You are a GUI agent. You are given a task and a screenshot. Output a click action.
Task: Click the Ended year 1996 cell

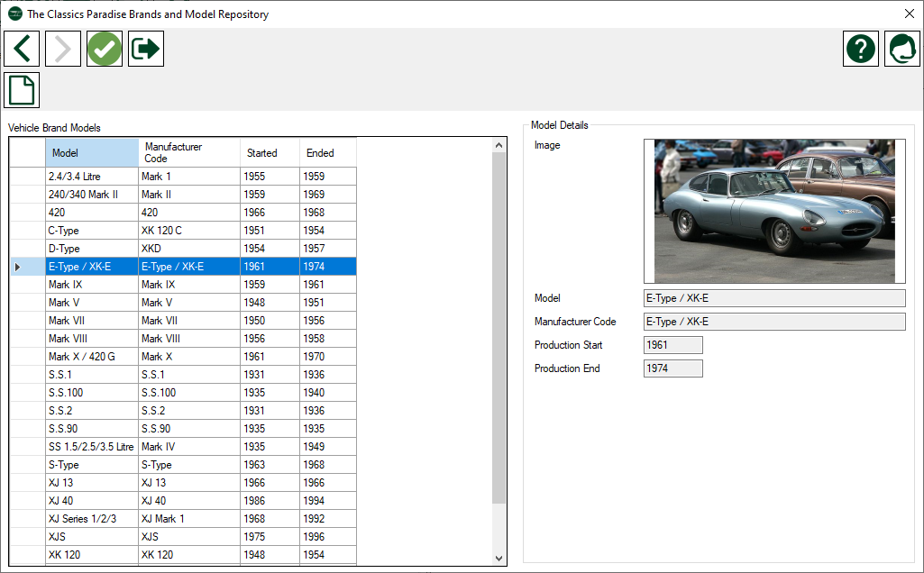click(x=328, y=537)
